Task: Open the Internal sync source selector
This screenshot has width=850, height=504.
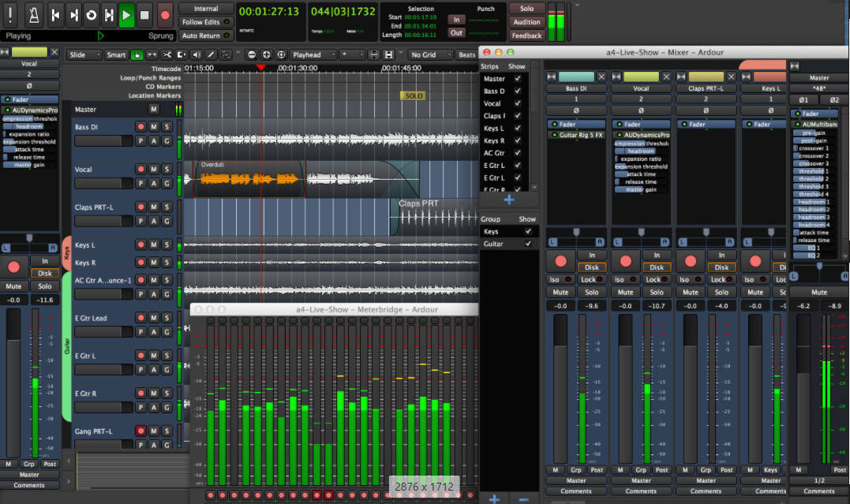Action: click(206, 9)
